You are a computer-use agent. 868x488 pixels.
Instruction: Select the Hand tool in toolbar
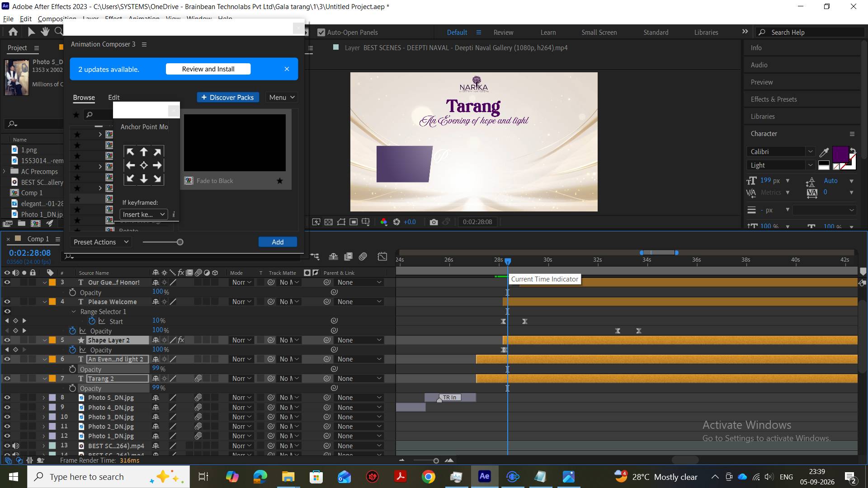tap(45, 32)
